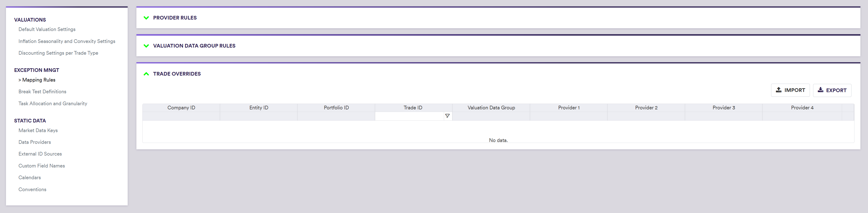868x213 pixels.
Task: Open Custom Field Names
Action: 41,166
